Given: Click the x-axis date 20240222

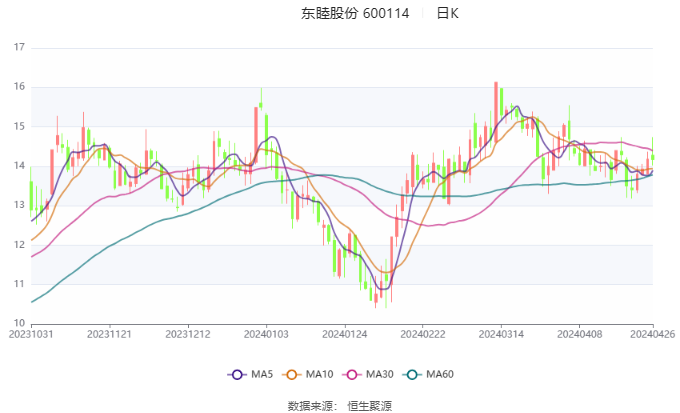Looking at the screenshot, I should click(423, 334).
